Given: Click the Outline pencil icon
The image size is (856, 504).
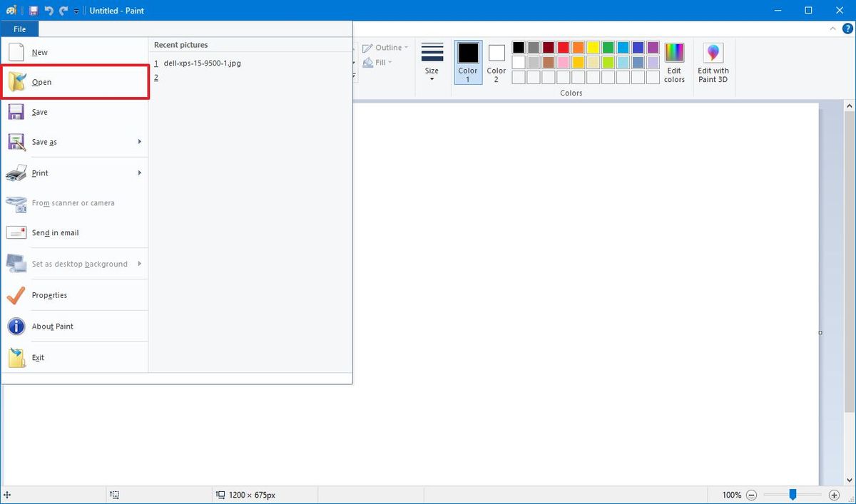Looking at the screenshot, I should click(367, 47).
